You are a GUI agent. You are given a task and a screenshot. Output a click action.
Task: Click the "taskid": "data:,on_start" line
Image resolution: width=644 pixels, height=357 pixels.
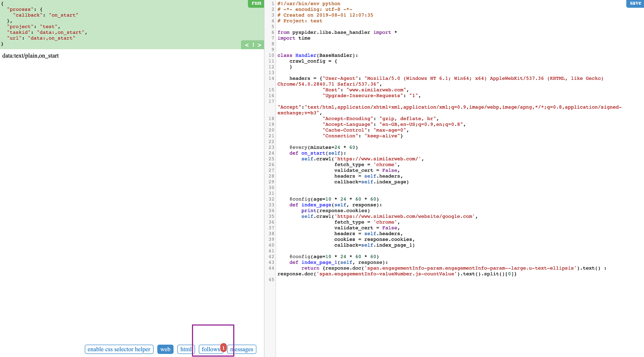[x=47, y=32]
